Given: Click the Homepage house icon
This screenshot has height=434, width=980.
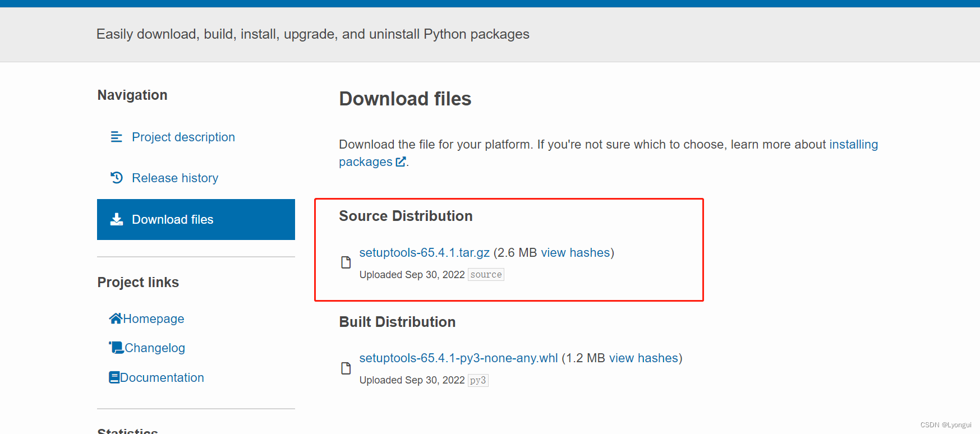Looking at the screenshot, I should point(116,318).
